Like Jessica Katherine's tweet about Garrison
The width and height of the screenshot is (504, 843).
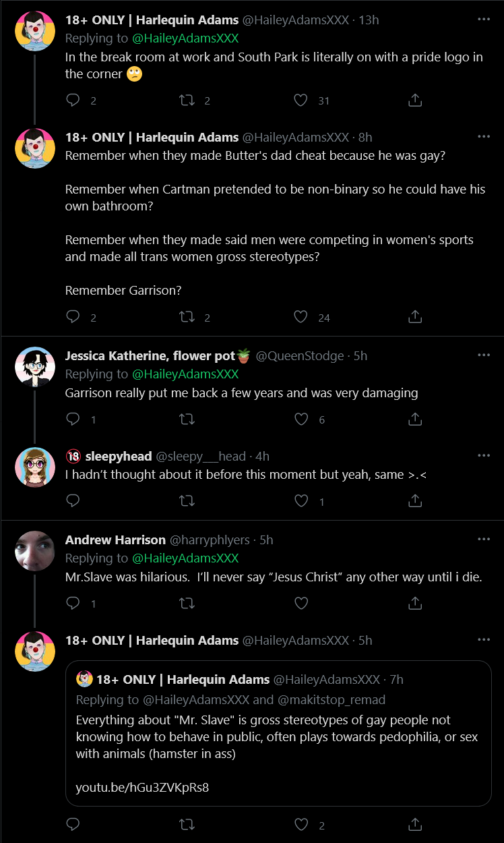tap(301, 419)
